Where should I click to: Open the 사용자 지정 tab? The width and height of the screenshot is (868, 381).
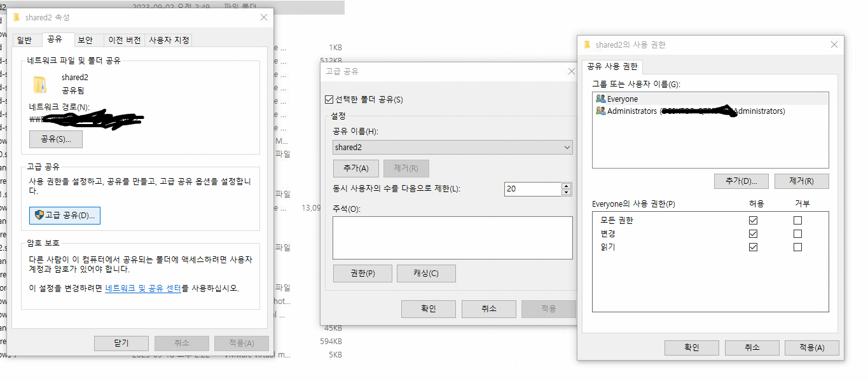[169, 40]
